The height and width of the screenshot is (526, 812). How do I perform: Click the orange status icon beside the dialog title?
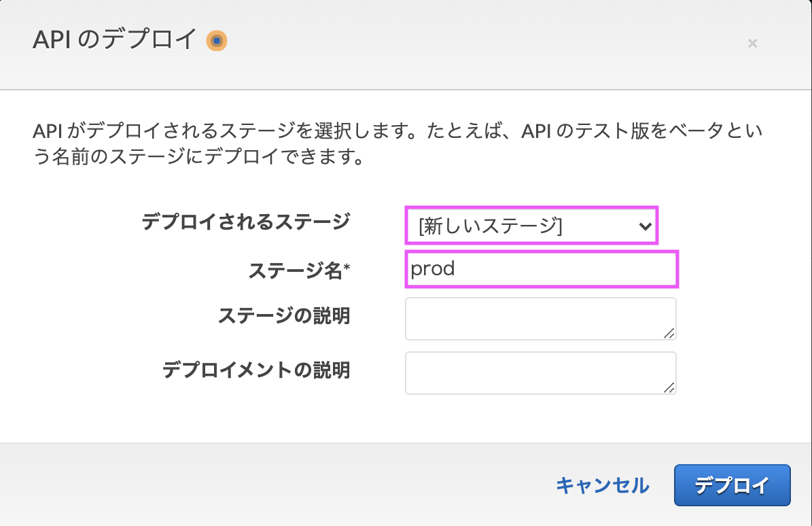(x=216, y=40)
